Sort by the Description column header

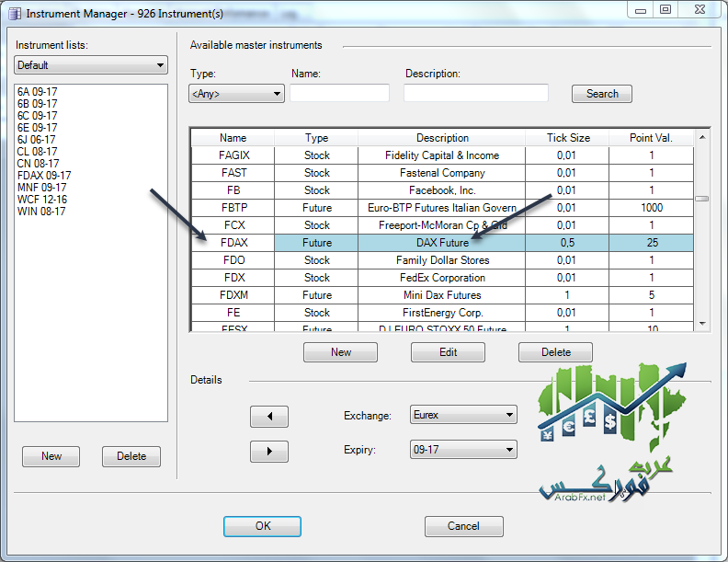pos(442,138)
